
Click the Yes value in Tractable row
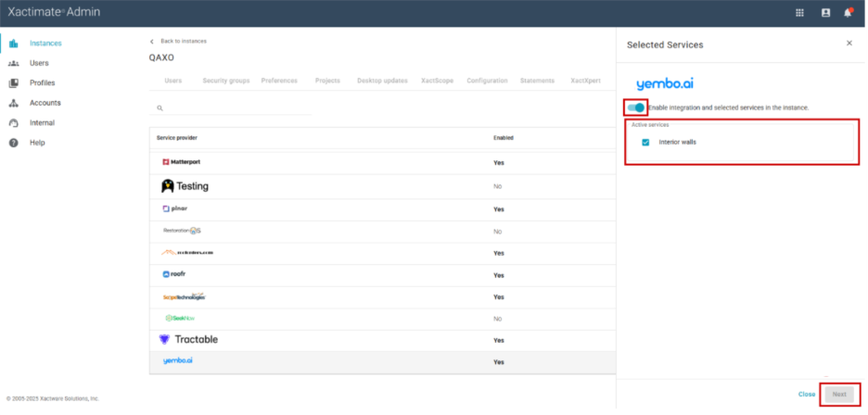point(499,340)
